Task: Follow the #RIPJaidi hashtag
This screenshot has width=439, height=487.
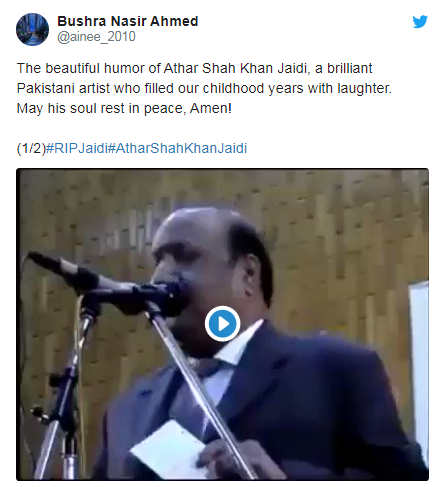Action: pyautogui.click(x=76, y=148)
